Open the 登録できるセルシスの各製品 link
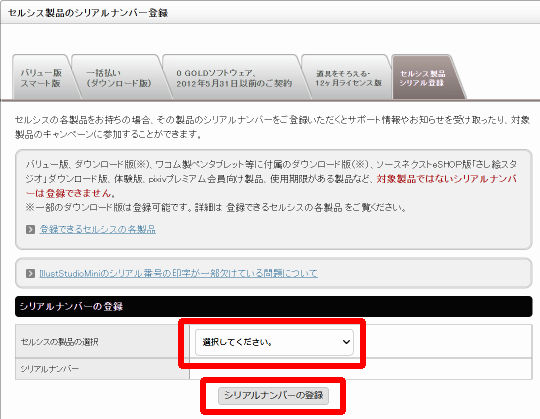Image resolution: width=540 pixels, height=419 pixels. click(x=97, y=229)
